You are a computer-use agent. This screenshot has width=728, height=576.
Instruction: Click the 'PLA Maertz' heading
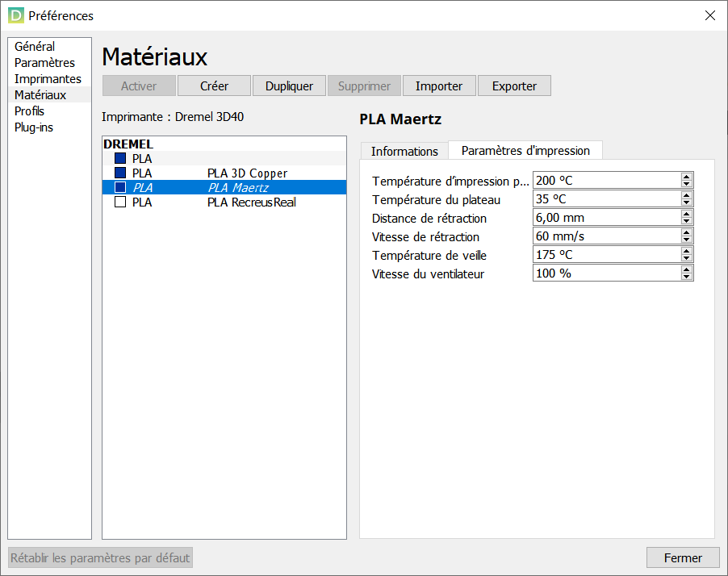(x=400, y=119)
